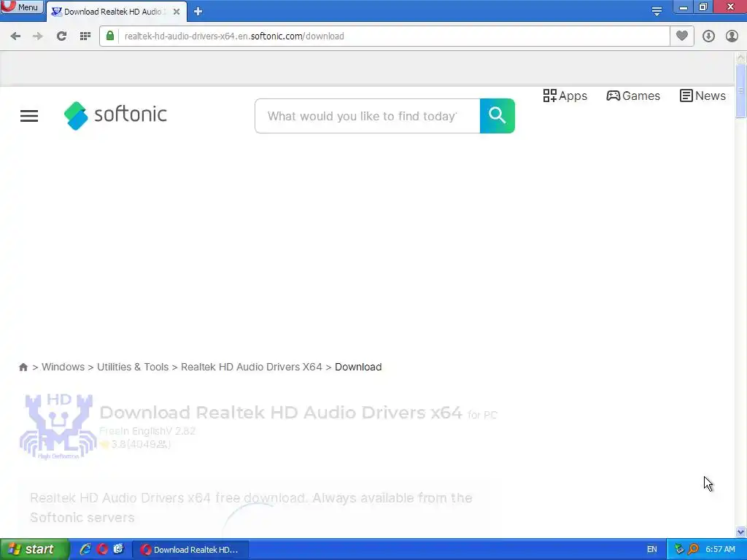The width and height of the screenshot is (747, 560).
Task: Click the Realtek HD crab logo thumbnail
Action: pyautogui.click(x=58, y=427)
